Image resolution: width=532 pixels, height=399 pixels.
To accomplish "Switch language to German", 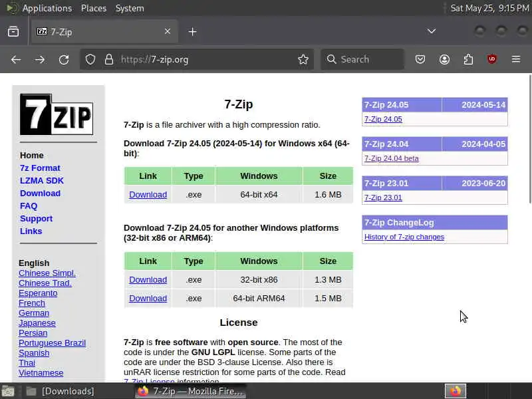I will coord(34,313).
